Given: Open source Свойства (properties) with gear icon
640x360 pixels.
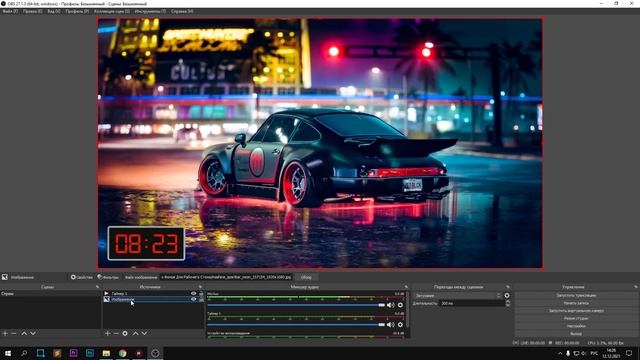Looking at the screenshot, I should (x=82, y=277).
